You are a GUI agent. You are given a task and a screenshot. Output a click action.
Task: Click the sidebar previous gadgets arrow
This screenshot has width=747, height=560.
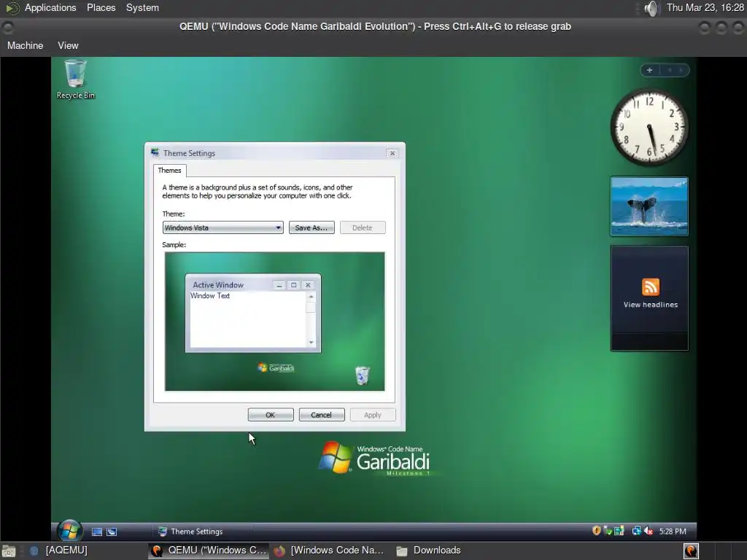pyautogui.click(x=670, y=70)
